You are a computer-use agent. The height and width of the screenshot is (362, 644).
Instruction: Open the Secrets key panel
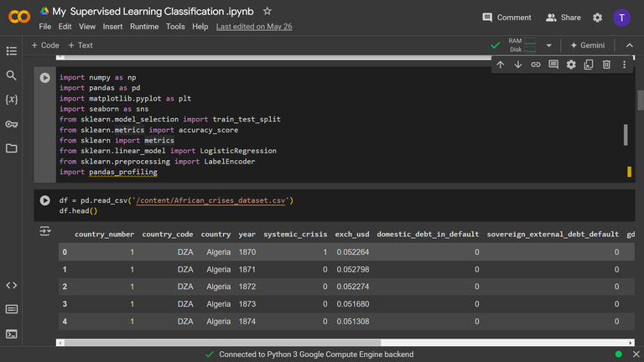point(12,124)
